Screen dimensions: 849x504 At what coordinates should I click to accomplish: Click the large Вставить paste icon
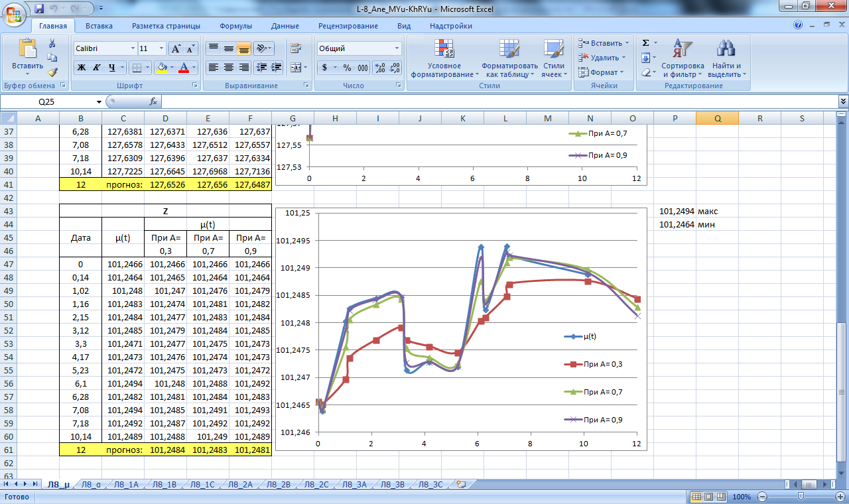[x=27, y=49]
